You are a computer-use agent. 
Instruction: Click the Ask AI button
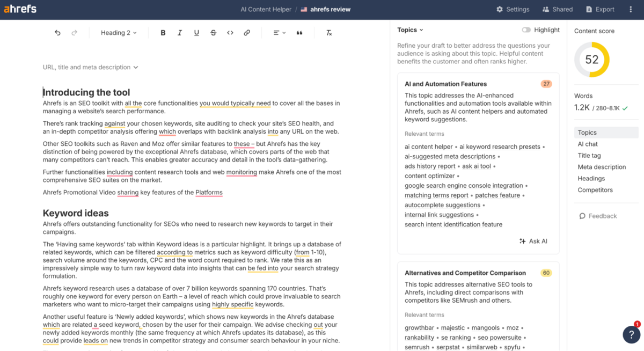533,241
